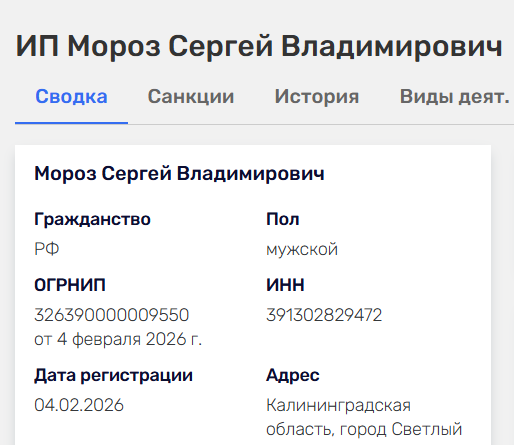Click the ОГРНИП label
The width and height of the screenshot is (514, 445).
70,285
